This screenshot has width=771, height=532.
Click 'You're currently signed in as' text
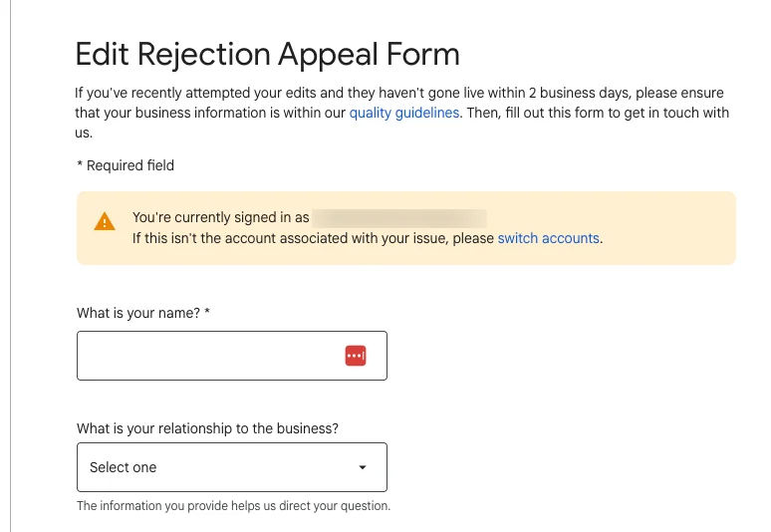click(220, 217)
